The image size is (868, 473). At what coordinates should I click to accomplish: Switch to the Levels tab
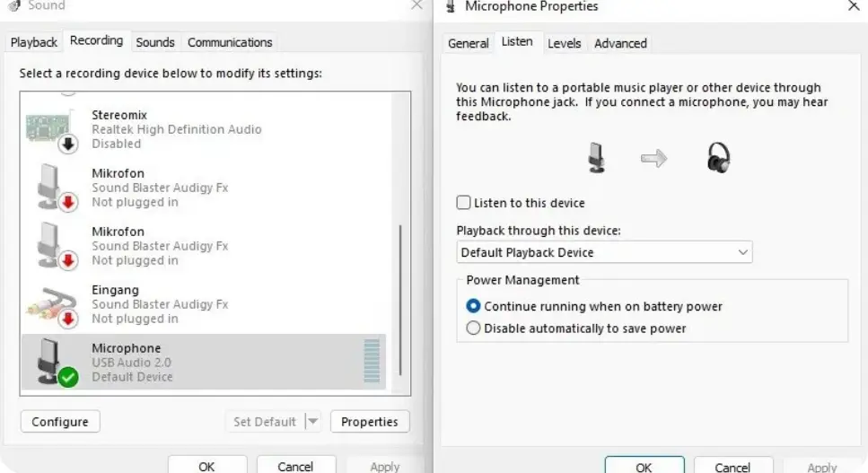(x=564, y=43)
